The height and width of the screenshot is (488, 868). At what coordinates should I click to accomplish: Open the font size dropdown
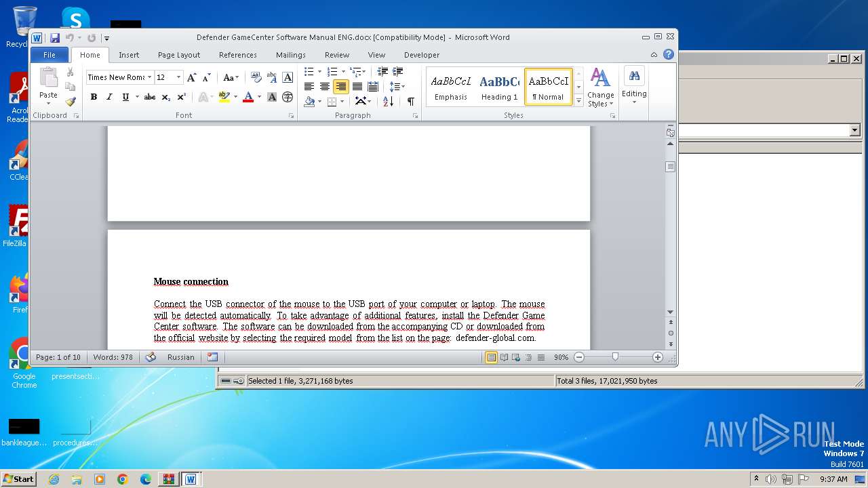[179, 77]
